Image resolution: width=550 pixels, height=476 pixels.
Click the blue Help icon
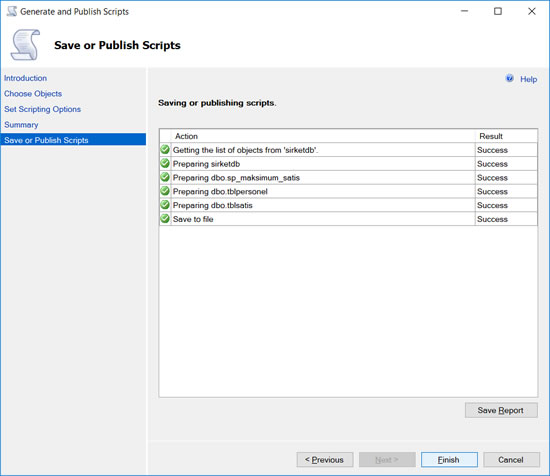[x=510, y=79]
